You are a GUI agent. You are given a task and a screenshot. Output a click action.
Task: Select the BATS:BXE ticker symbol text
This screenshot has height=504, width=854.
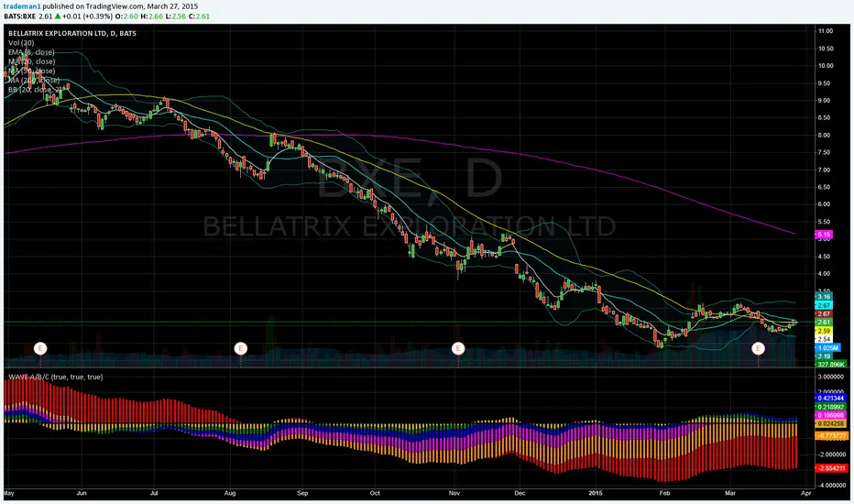19,16
